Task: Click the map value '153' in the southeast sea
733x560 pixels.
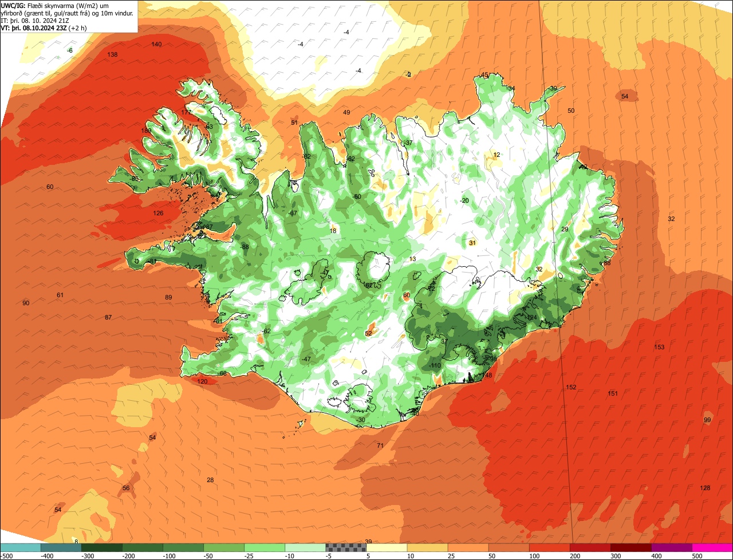Action: [x=659, y=348]
